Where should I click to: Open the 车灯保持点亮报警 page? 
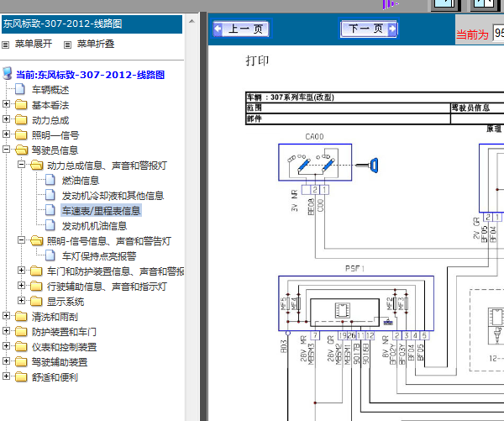point(99,256)
